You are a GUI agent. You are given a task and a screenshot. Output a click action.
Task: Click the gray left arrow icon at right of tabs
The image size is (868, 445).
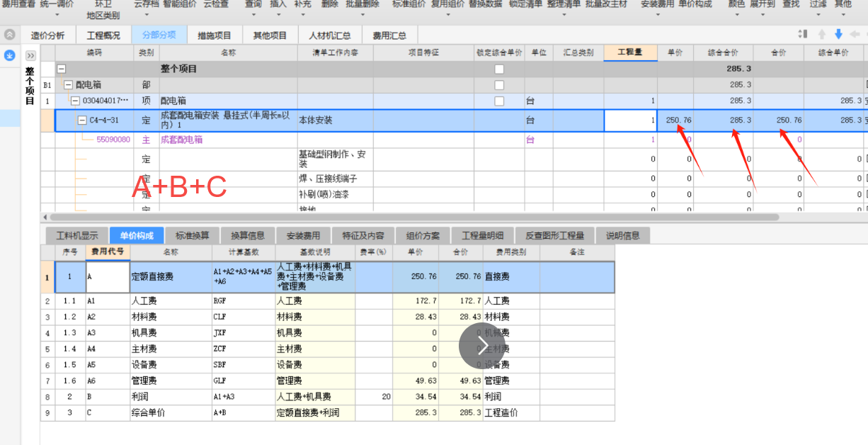point(855,34)
